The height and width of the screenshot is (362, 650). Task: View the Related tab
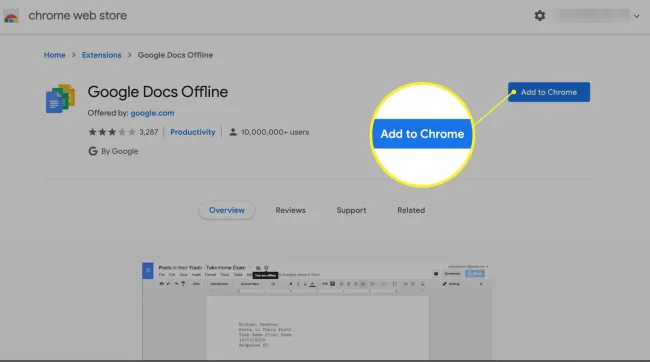pyautogui.click(x=411, y=210)
